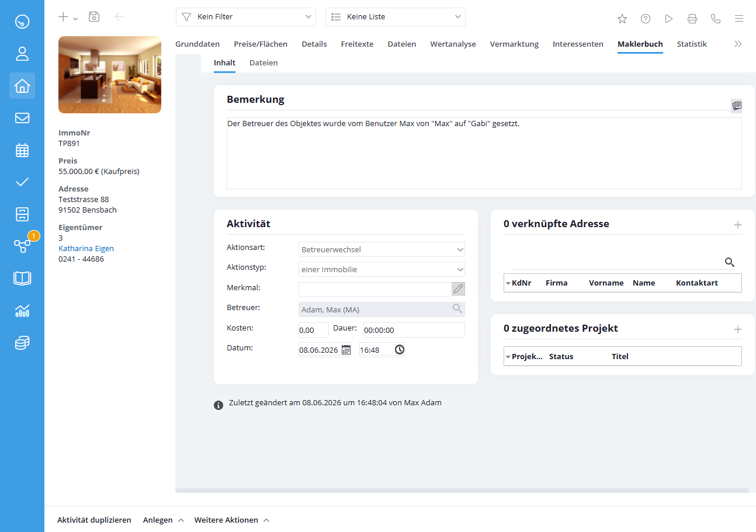The image size is (756, 532).
Task: Open the archive drawer icon in sidebar
Action: click(x=22, y=214)
